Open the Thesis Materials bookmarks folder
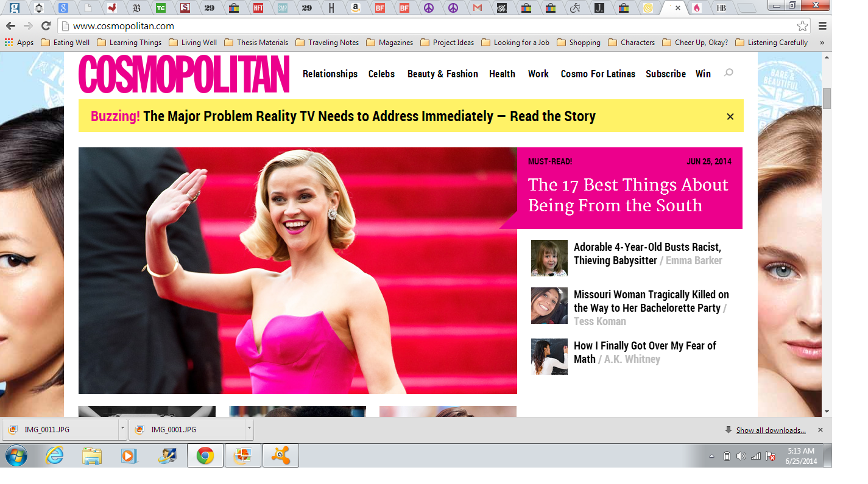The height and width of the screenshot is (484, 868). 256,43
